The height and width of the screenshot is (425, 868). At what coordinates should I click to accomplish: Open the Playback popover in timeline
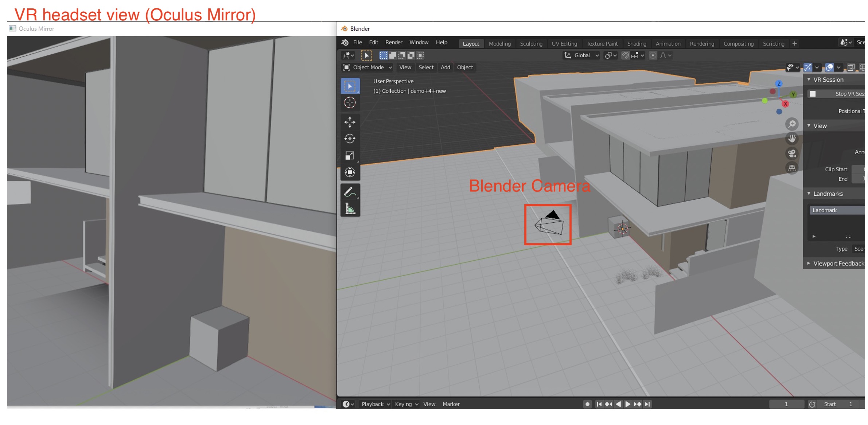(x=375, y=404)
